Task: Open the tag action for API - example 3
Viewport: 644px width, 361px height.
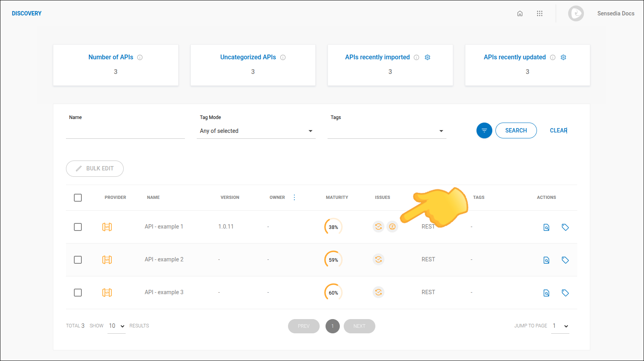Action: pos(565,293)
